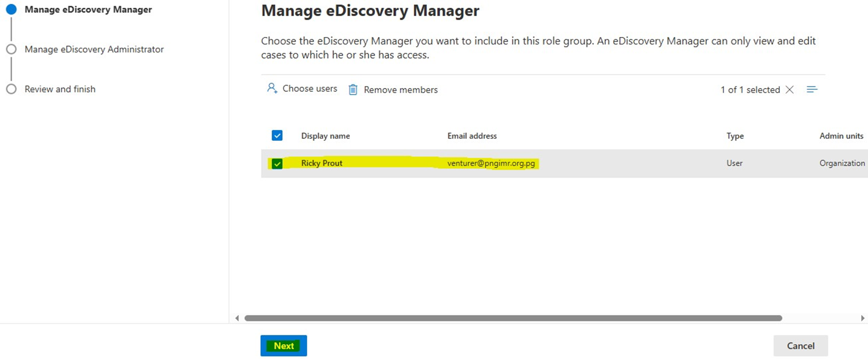Image resolution: width=868 pixels, height=359 pixels.
Task: Open the list options lines icon
Action: [x=812, y=89]
